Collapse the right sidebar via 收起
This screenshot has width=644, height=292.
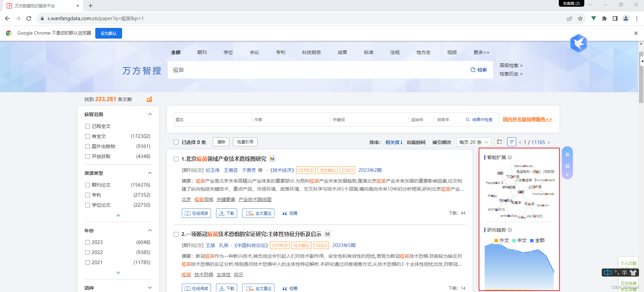(x=568, y=163)
